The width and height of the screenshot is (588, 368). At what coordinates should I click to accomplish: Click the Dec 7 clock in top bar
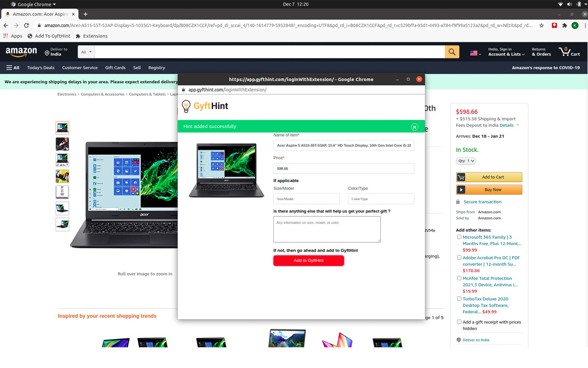(296, 4)
